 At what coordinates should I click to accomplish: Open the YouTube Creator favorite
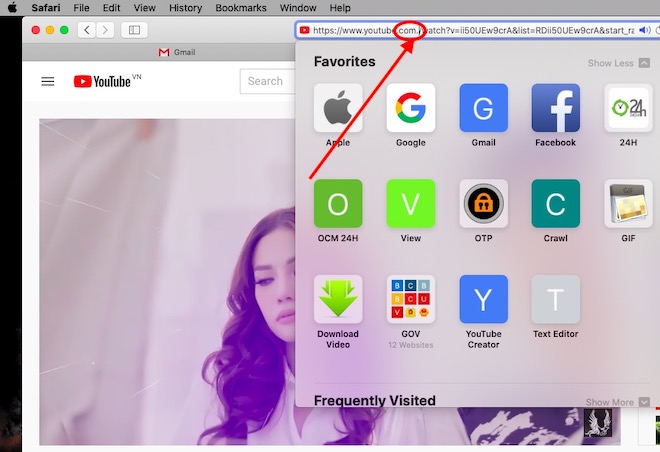point(483,299)
